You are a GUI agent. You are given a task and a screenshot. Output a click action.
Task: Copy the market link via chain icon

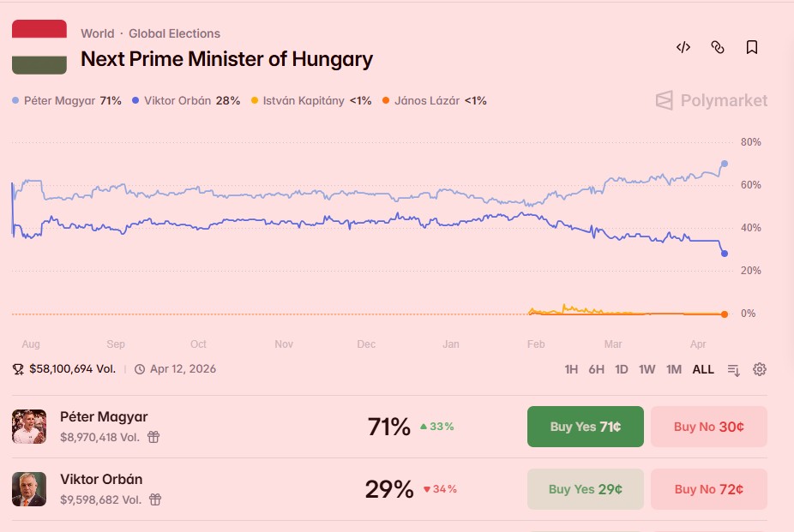pos(718,48)
